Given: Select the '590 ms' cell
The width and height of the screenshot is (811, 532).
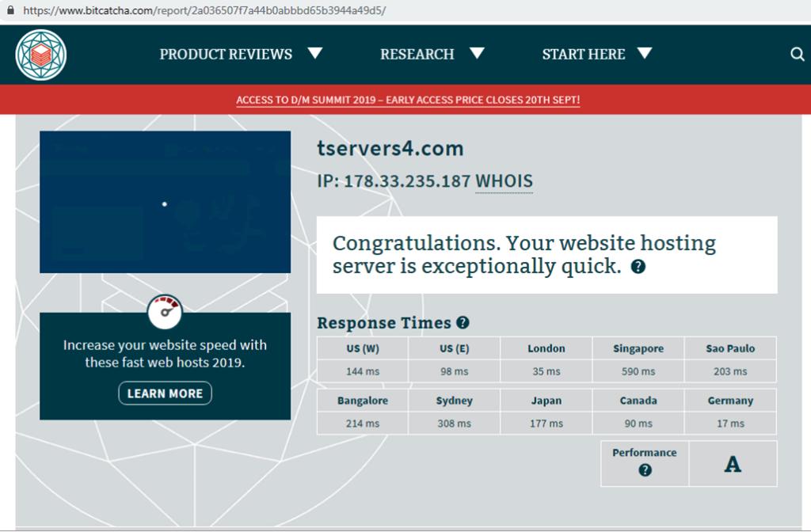Looking at the screenshot, I should 638,371.
